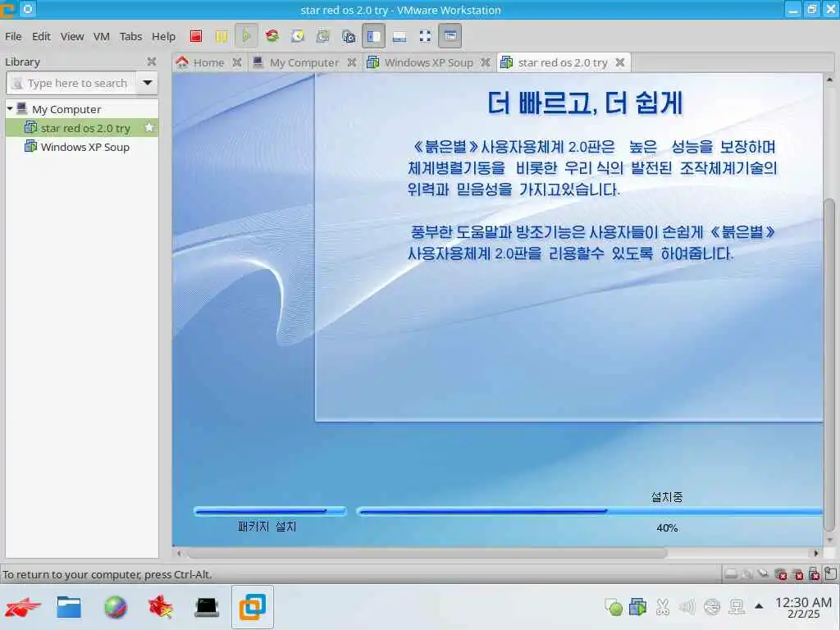This screenshot has width=840, height=630.
Task: Close the Home tab
Action: point(237,62)
